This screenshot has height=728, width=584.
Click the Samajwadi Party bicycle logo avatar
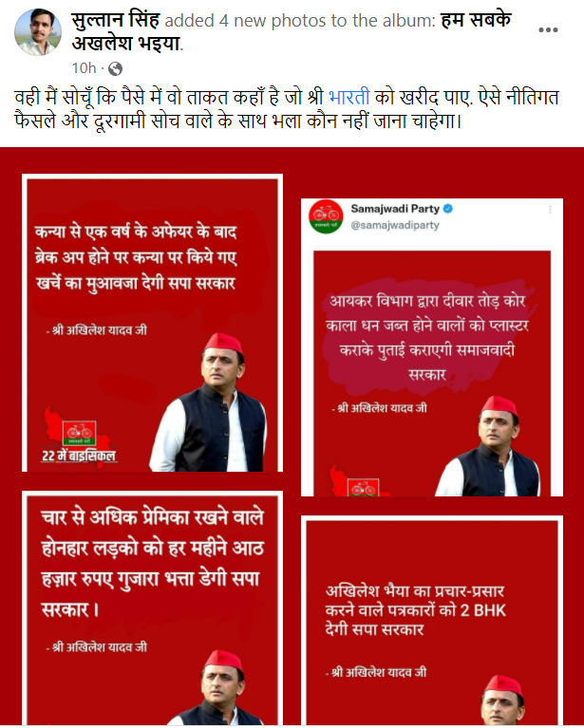[326, 215]
